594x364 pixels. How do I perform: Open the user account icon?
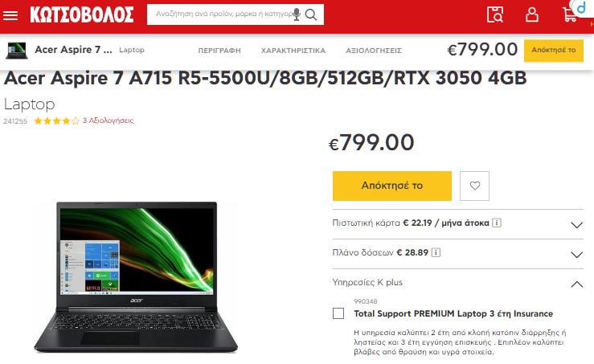click(532, 14)
